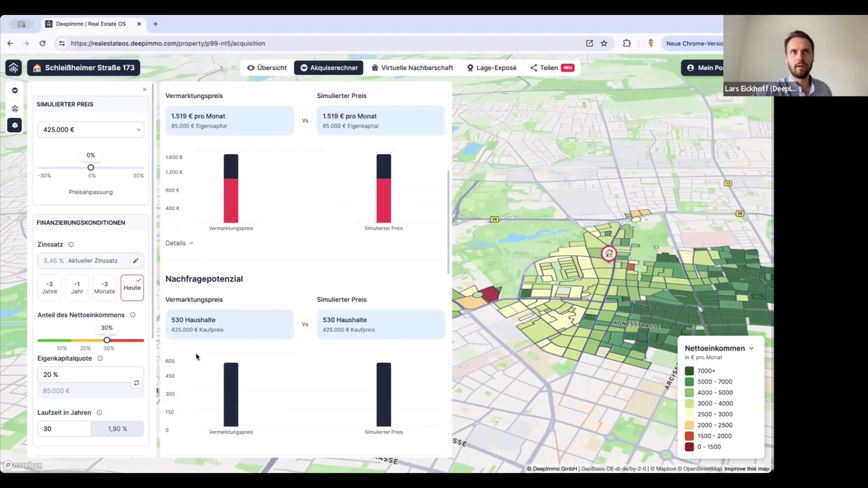Screen dimensions: 868x488
Task: Click the Schleißheimer Straße 173 button
Action: point(84,68)
